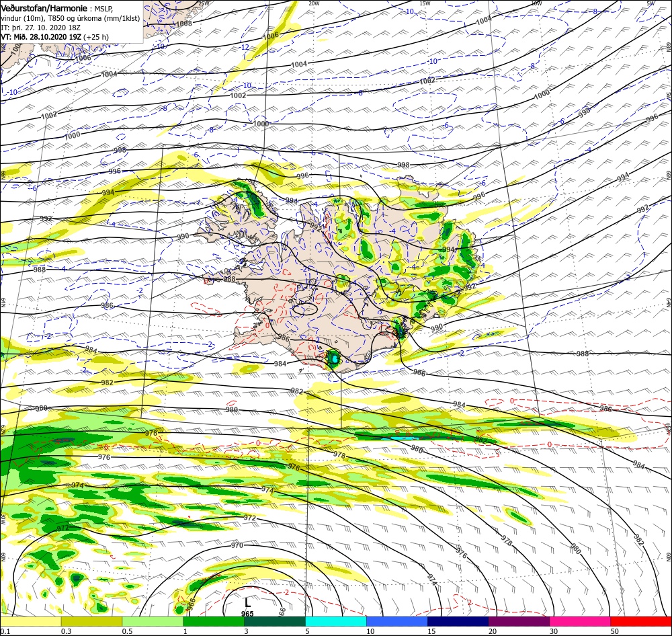Click the '15W' longitude label
Screen dimensions: 672x636
[x=425, y=3]
